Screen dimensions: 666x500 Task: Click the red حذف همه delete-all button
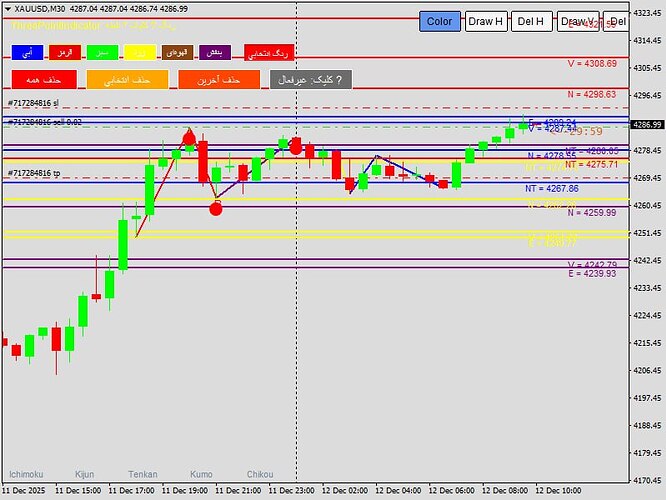point(44,79)
